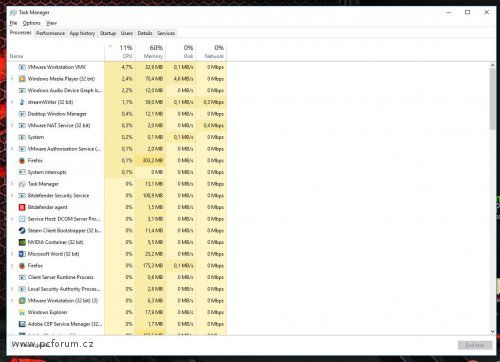
Task: Click the 303,2 MB Firefox memory value
Action: tap(153, 161)
